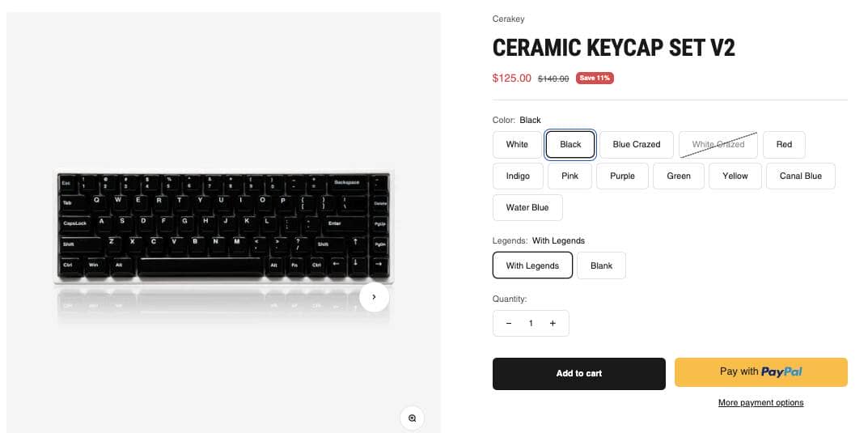868x433 pixels.
Task: Pick the Yellow color option
Action: click(x=735, y=176)
